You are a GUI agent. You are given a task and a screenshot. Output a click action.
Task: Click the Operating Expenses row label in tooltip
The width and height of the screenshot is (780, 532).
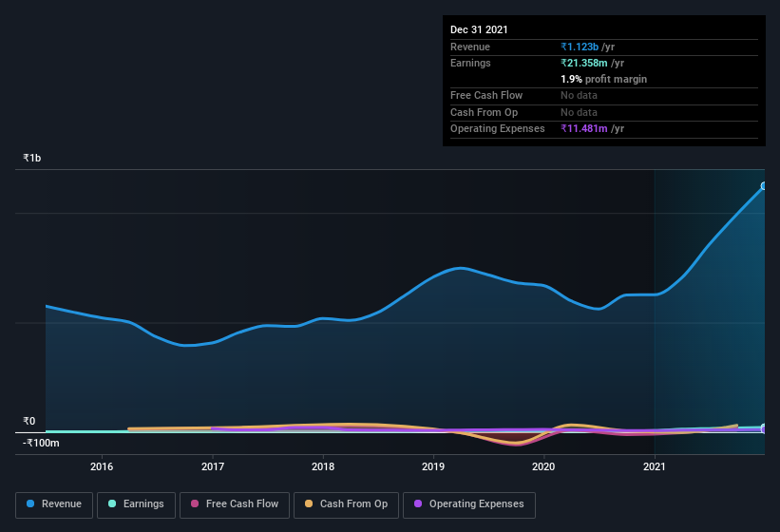tap(498, 129)
